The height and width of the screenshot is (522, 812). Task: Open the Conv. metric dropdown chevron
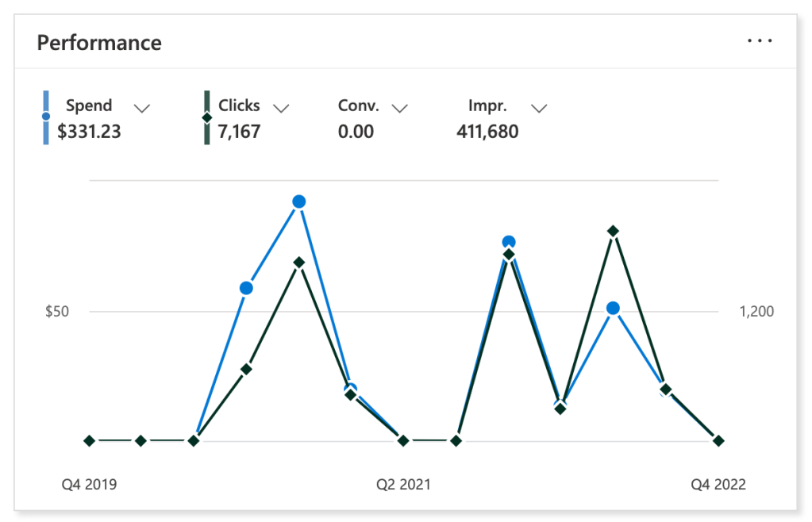point(400,107)
